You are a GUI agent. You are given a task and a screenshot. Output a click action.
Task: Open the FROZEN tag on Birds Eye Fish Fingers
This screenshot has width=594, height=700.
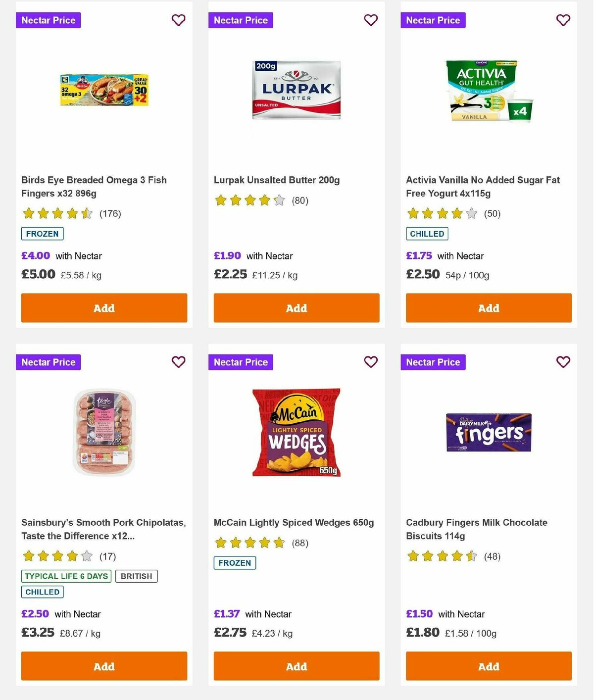[42, 233]
